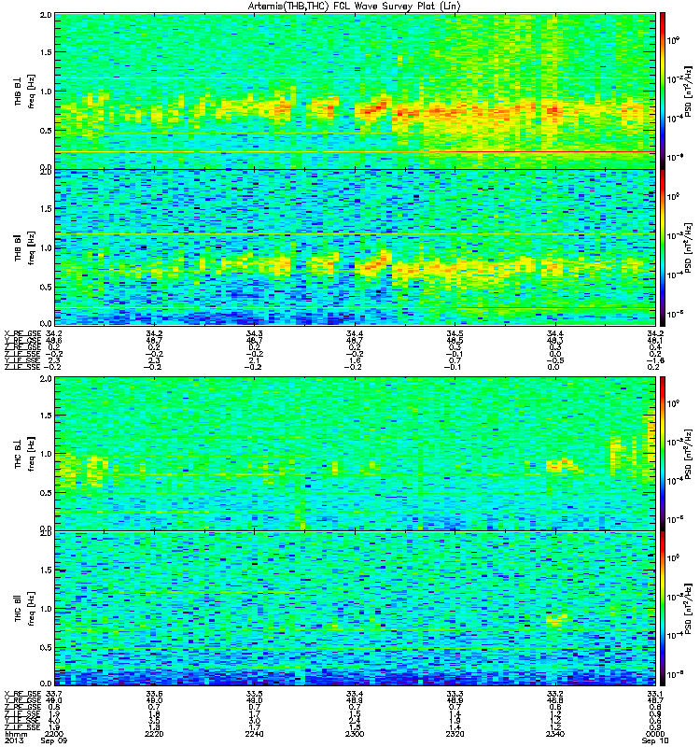Click the 1.0 frequency tick on the THB B∥ panel
700x747 pixels.
(x=46, y=247)
